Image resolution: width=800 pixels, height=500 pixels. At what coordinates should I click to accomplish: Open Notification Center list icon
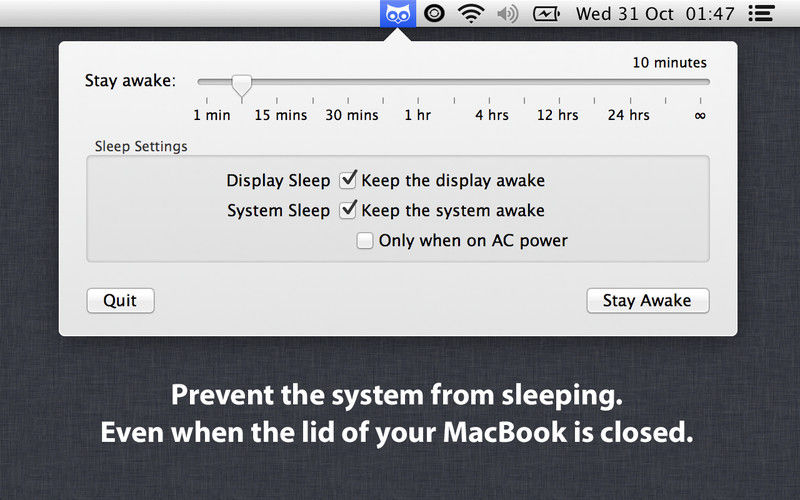(761, 14)
